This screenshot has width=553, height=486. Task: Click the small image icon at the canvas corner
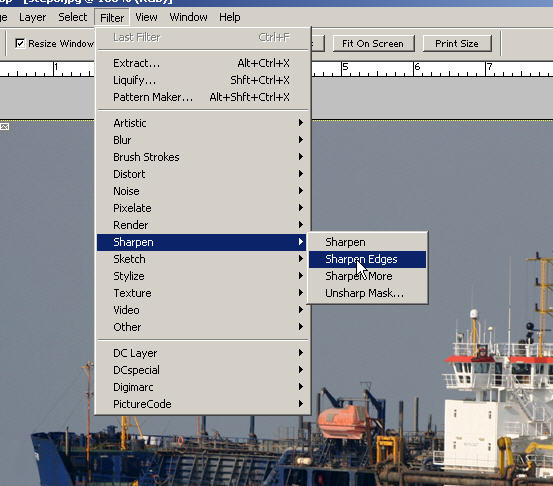(4, 127)
